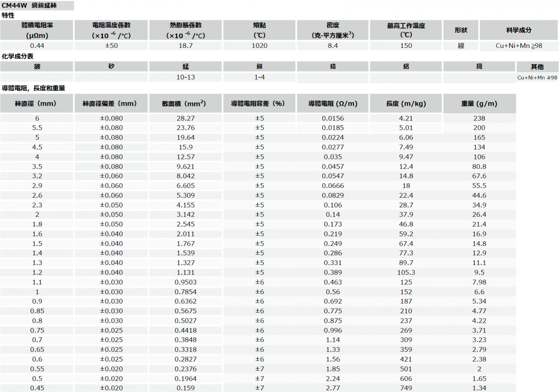Click the 501 length value
The height and width of the screenshot is (392, 560).
tap(406, 369)
